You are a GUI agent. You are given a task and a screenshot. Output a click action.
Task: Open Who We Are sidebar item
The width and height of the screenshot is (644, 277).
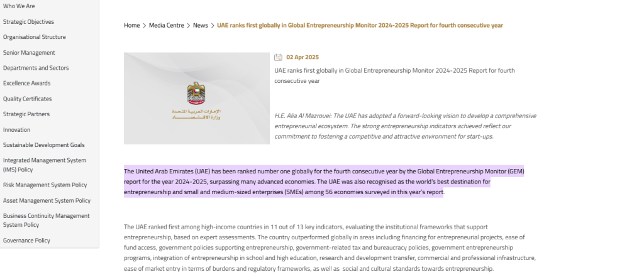tap(19, 6)
